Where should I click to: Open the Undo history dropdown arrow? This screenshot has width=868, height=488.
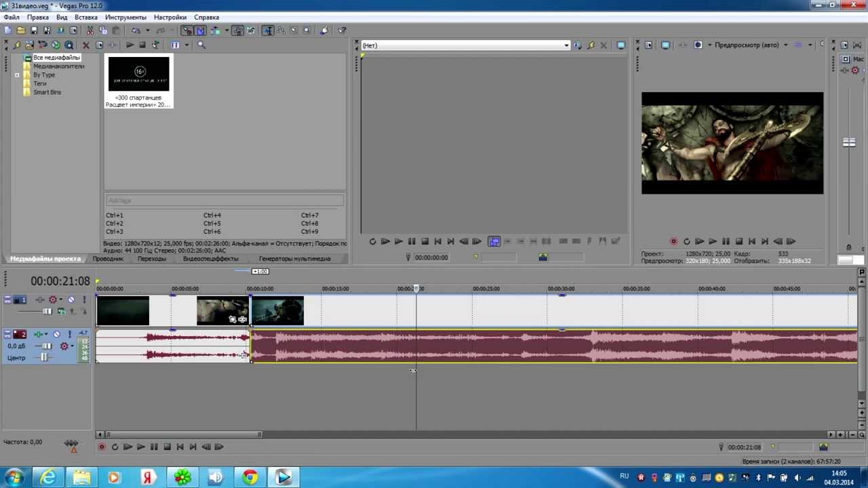coord(148,30)
